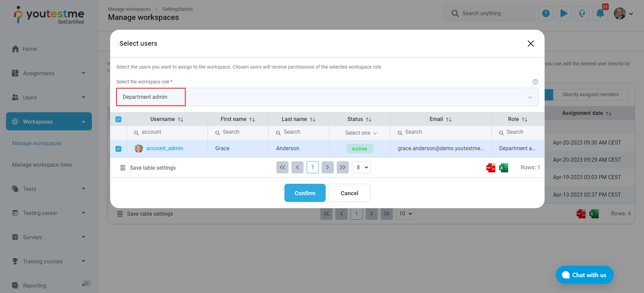Go to last page in modal pagination
644x293 pixels.
pos(343,167)
